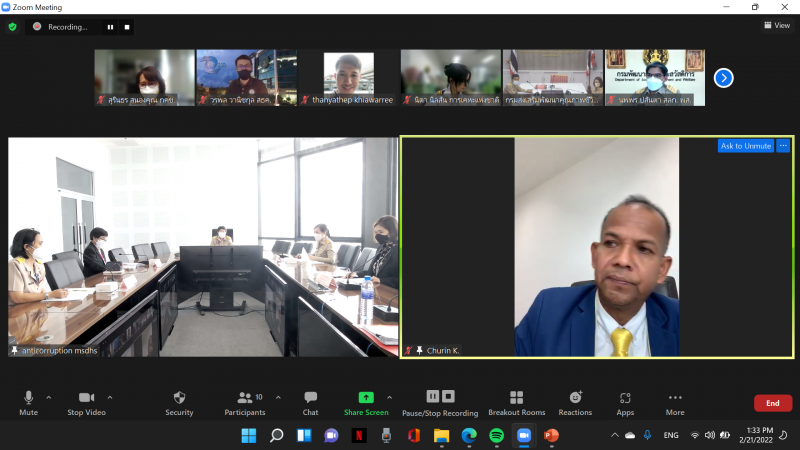Expand arrow next to Participants

pos(279,397)
